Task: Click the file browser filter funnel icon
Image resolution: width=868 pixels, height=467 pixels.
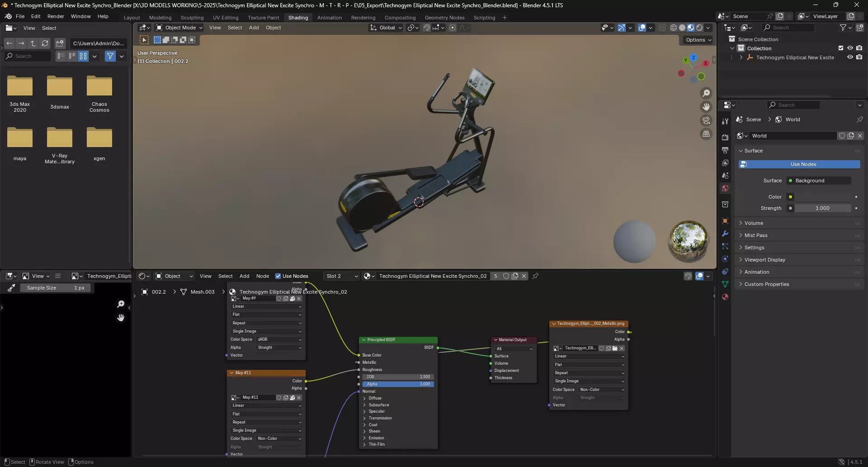Action: [110, 56]
